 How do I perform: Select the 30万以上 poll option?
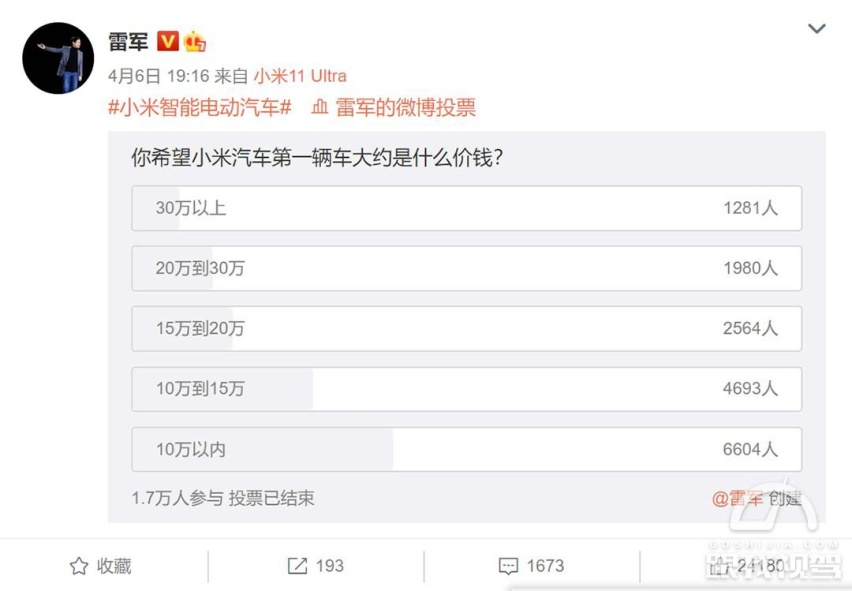[x=467, y=208]
